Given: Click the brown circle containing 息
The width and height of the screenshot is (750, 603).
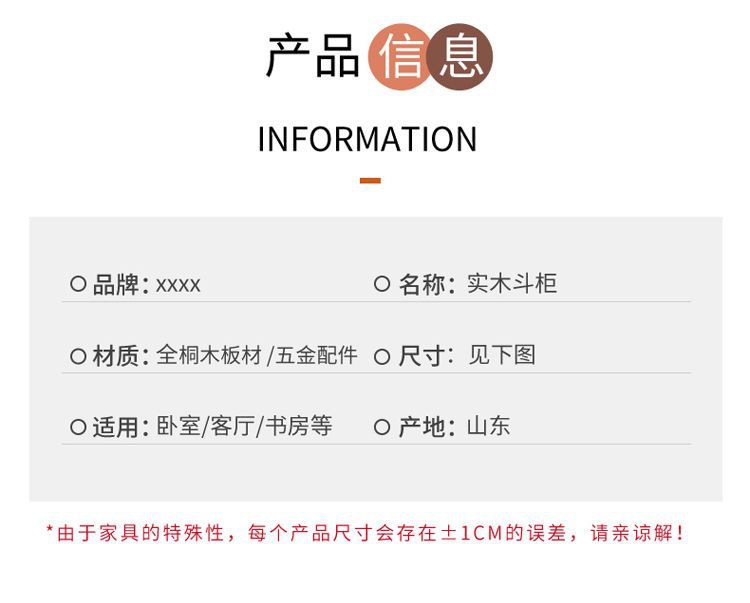Looking at the screenshot, I should [x=461, y=55].
